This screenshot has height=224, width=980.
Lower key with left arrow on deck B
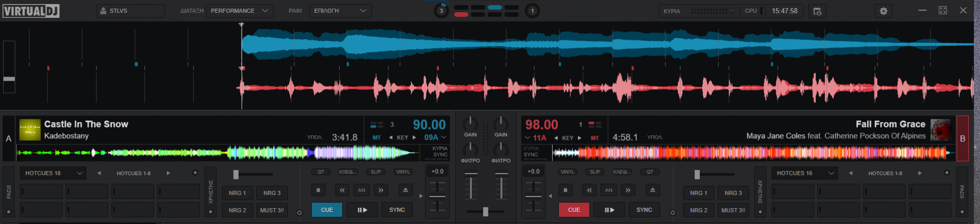(x=556, y=138)
